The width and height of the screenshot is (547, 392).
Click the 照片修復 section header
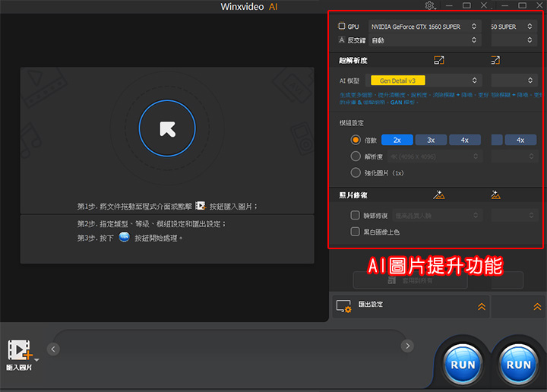(353, 195)
